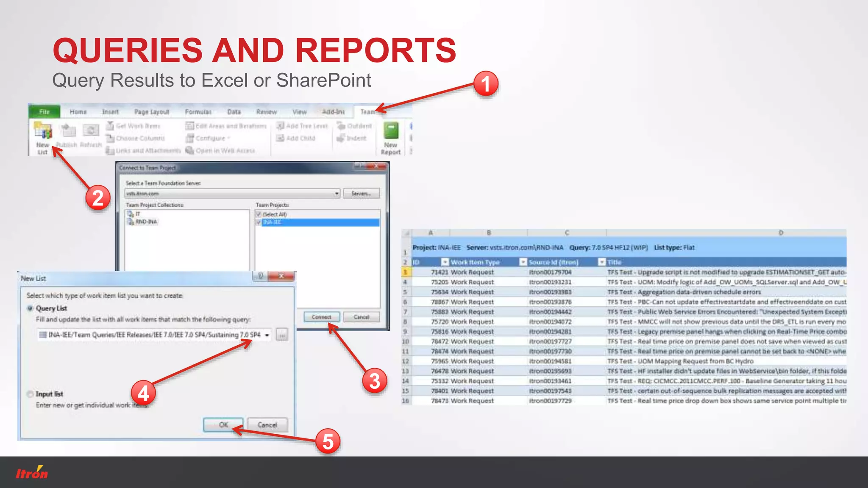Toggle the INA-IEE project checkbox
This screenshot has width=868, height=488.
(x=259, y=222)
